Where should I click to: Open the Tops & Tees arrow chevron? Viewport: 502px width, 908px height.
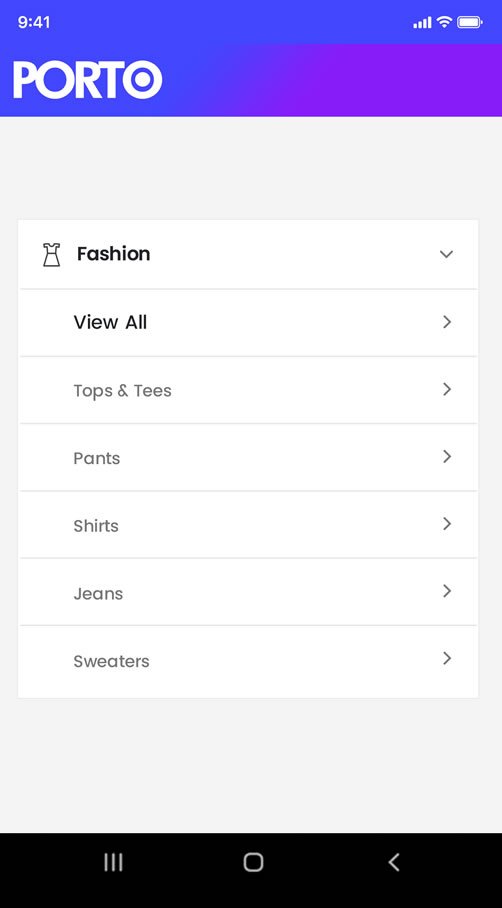pyautogui.click(x=447, y=390)
